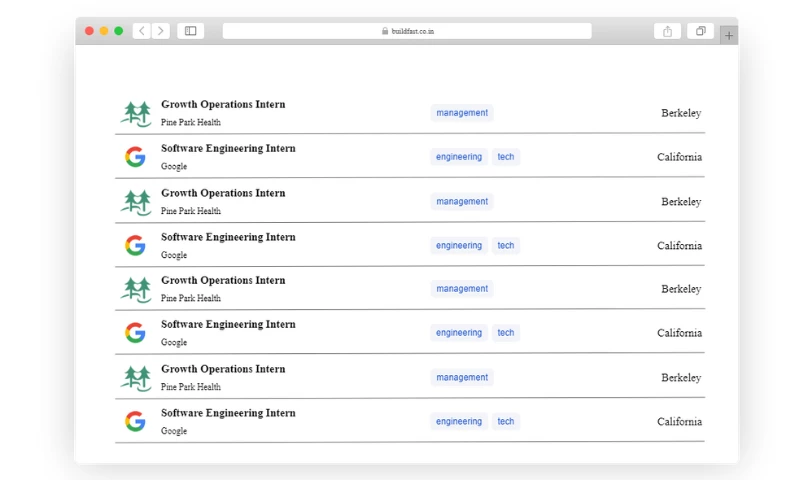Click the Pine Park Health logo in first row

(135, 113)
